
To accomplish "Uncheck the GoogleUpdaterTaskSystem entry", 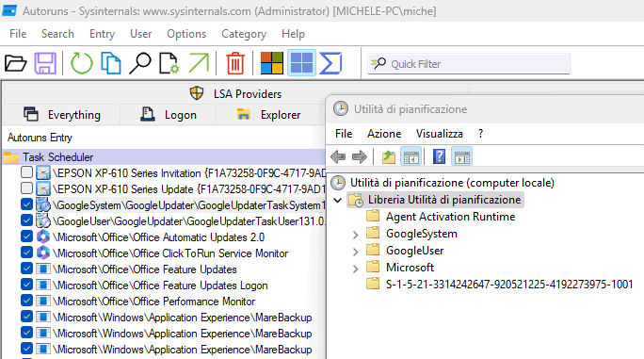I will [x=26, y=204].
